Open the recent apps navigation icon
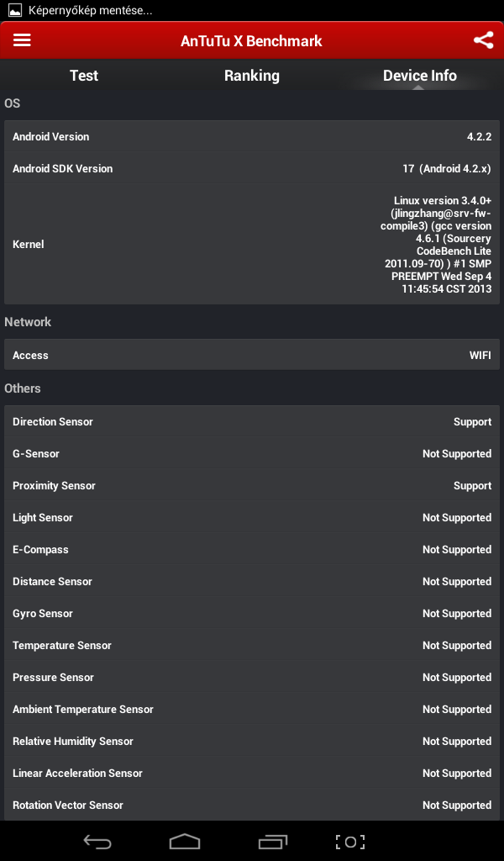Screen dimensions: 504x861 (x=273, y=842)
